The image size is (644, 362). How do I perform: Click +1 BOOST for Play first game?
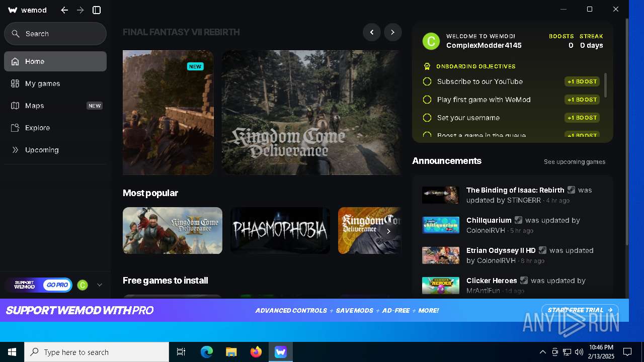click(582, 100)
